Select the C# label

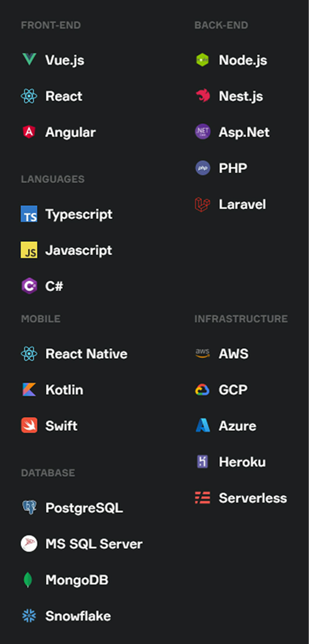tap(54, 286)
